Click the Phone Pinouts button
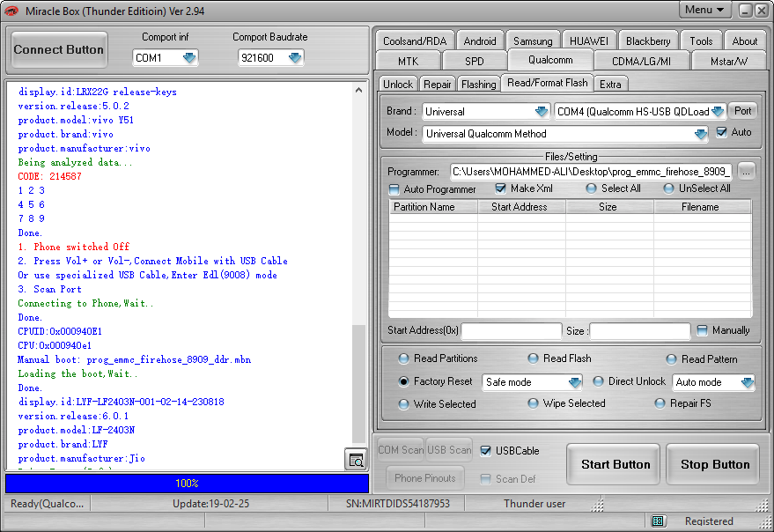Image resolution: width=774 pixels, height=532 pixels. 425,478
